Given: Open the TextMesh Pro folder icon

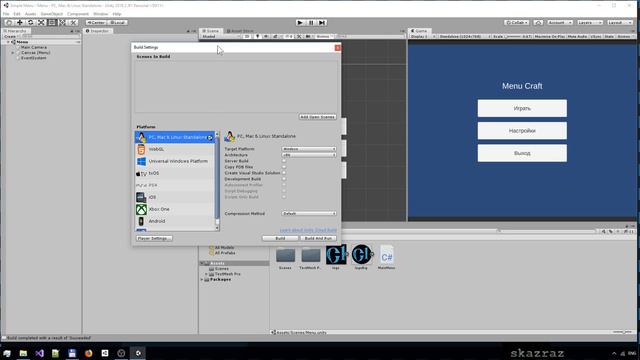Looking at the screenshot, I should click(311, 255).
